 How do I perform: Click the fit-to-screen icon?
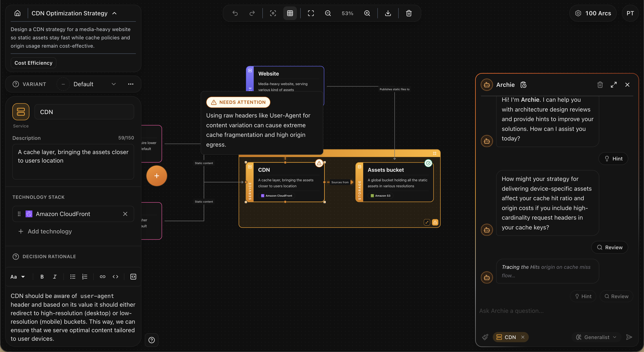[x=310, y=13]
